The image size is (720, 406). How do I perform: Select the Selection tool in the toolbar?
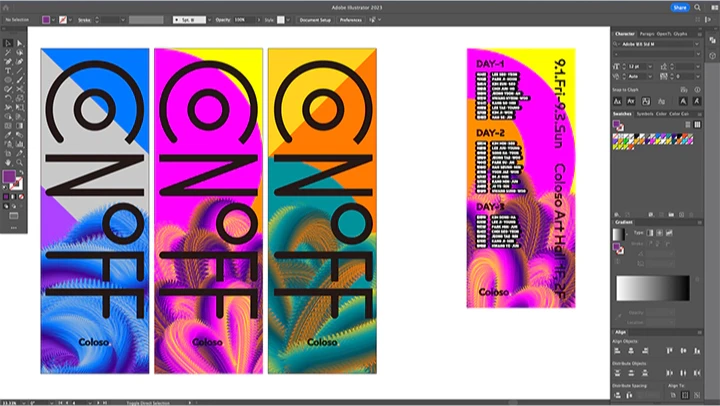pos(9,43)
